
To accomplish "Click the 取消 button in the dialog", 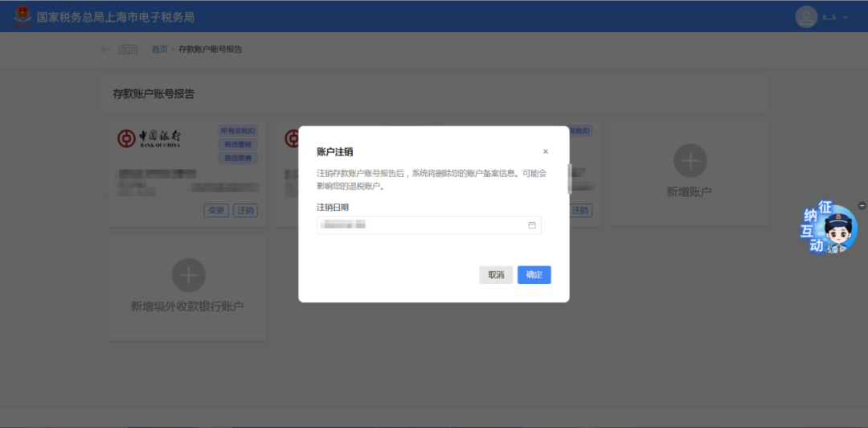I will pos(496,275).
